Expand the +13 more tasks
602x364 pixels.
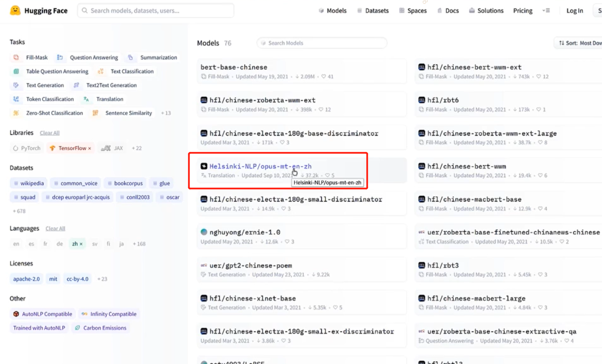click(x=166, y=113)
